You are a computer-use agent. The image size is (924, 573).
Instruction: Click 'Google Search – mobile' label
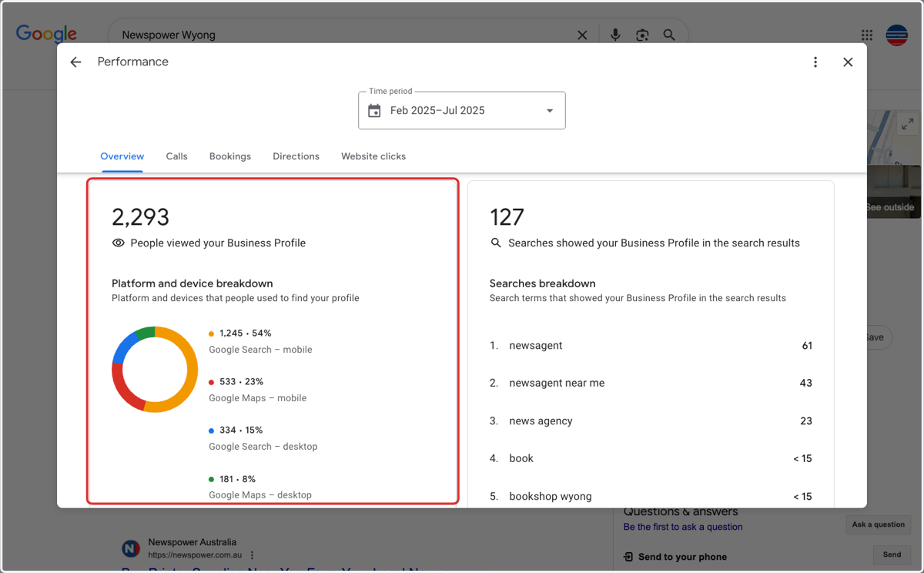260,350
